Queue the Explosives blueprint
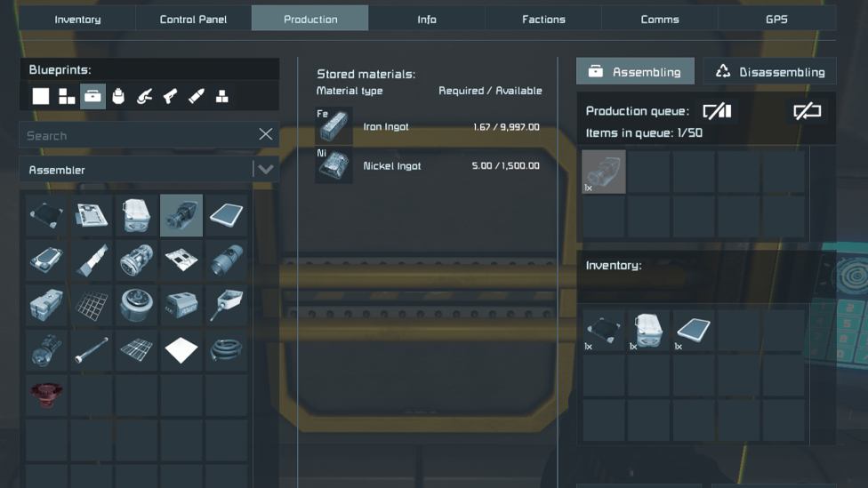Viewport: 868px width, 488px height. click(46, 260)
